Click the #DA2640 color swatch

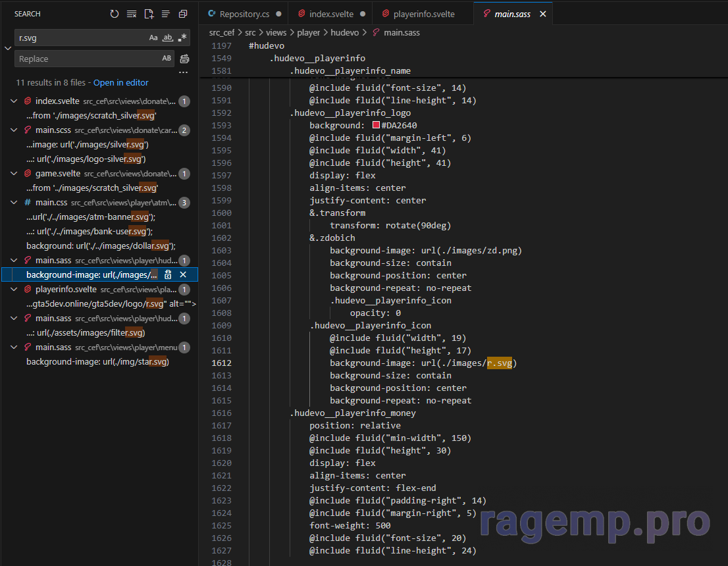click(x=376, y=126)
